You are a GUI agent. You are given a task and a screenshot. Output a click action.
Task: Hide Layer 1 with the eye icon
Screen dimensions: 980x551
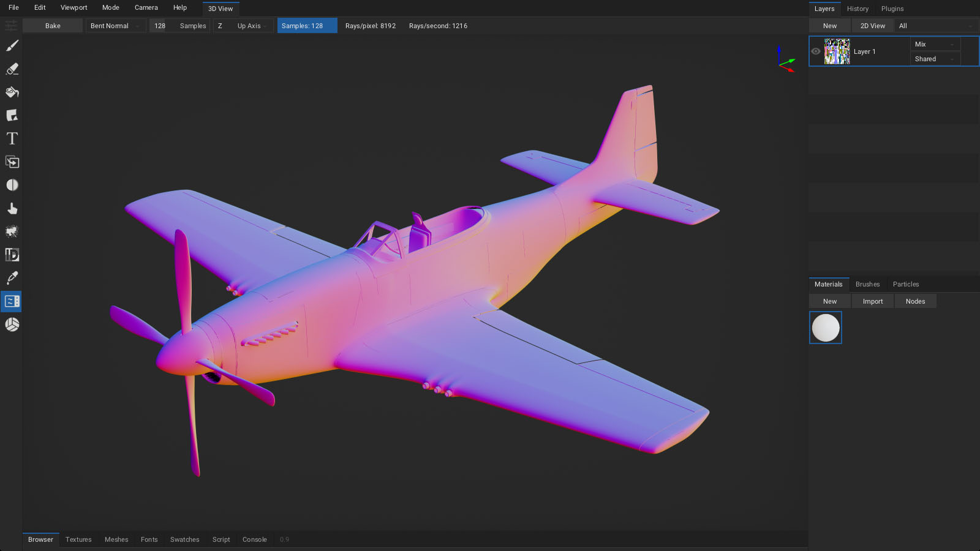(816, 51)
